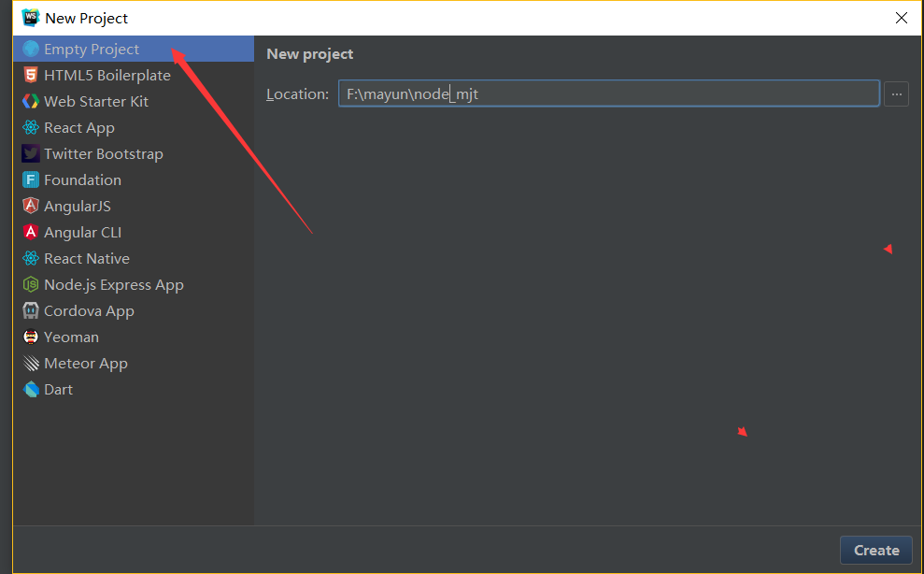Pick Yeoman project generator
The image size is (924, 574).
click(71, 337)
